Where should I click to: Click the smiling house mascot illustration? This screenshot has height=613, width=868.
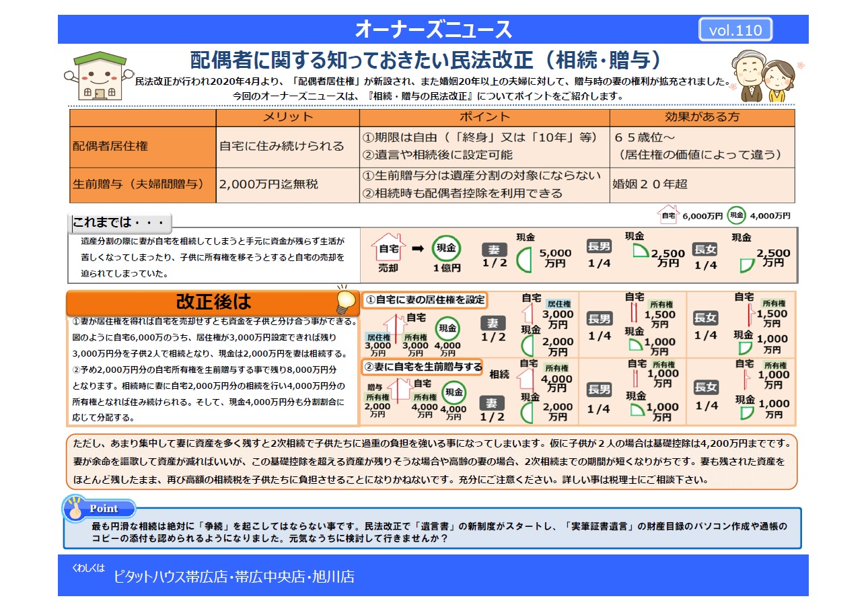click(x=99, y=75)
